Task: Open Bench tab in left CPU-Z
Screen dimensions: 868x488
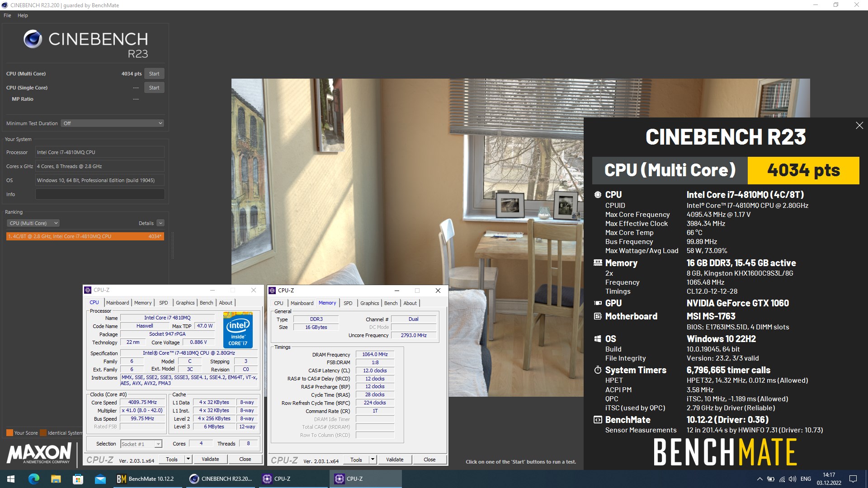Action: coord(207,303)
